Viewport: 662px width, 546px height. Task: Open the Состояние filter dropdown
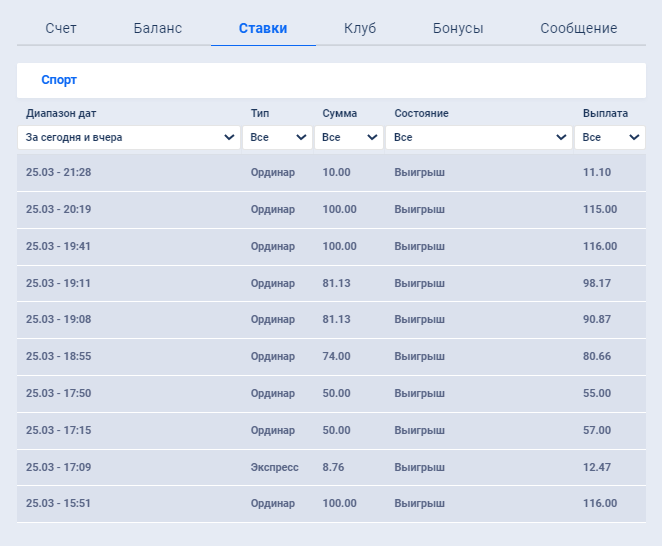coord(479,138)
